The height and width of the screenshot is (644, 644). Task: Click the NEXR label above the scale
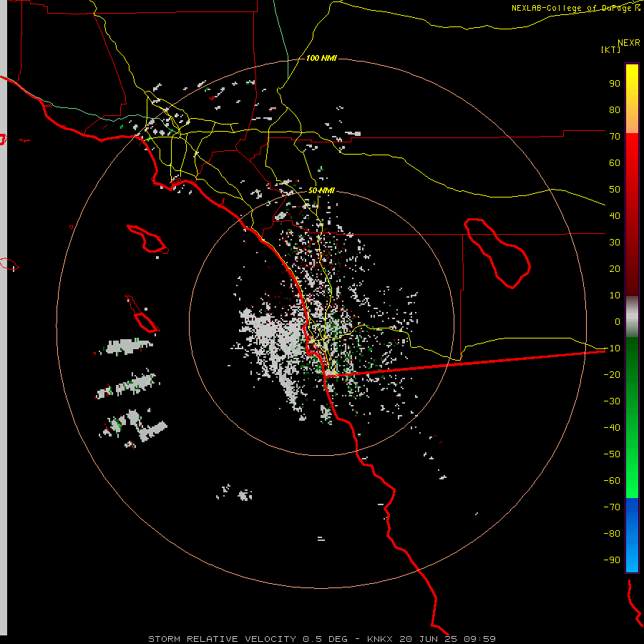629,43
